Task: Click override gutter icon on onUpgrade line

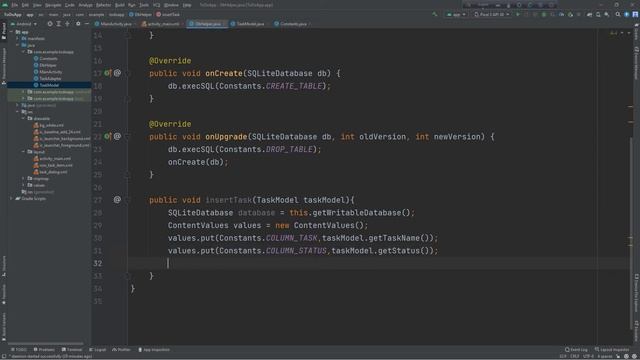Action: [x=107, y=136]
